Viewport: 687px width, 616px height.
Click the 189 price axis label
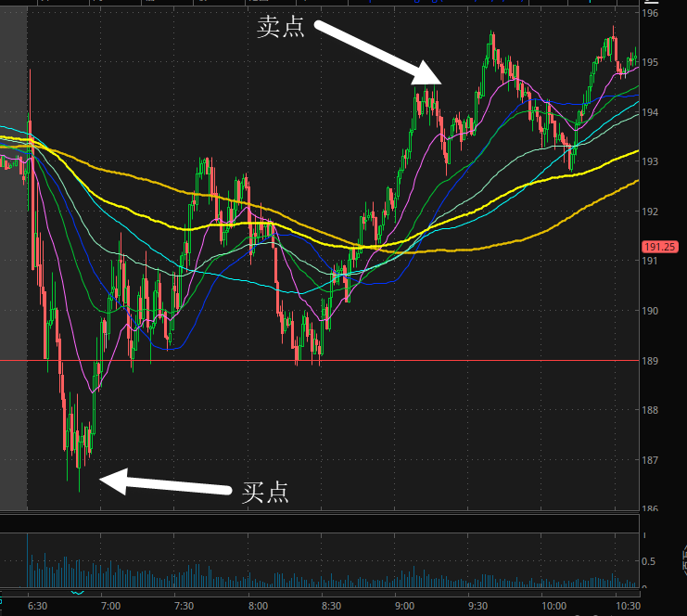[x=650, y=361]
